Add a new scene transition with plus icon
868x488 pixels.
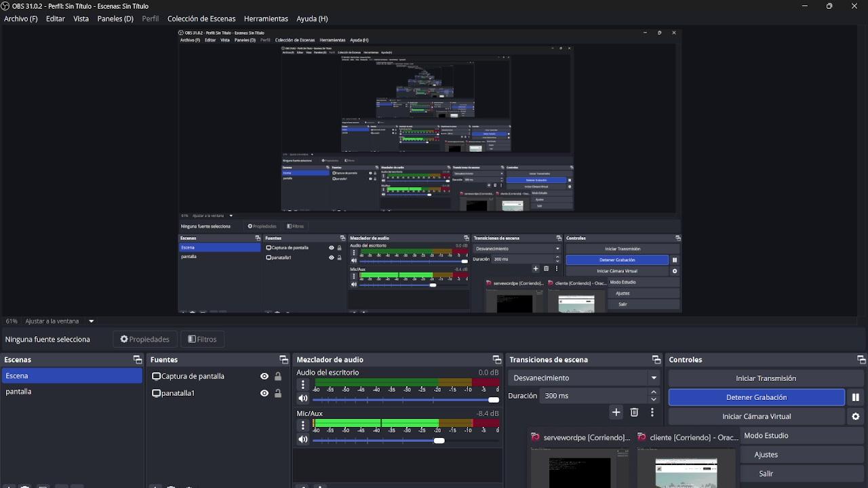point(616,412)
